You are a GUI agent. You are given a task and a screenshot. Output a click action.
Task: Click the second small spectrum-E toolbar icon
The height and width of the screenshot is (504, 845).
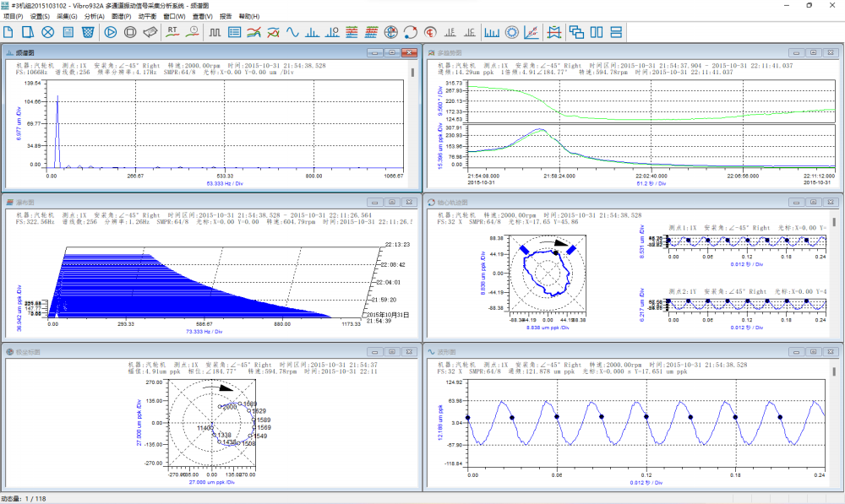click(469, 32)
